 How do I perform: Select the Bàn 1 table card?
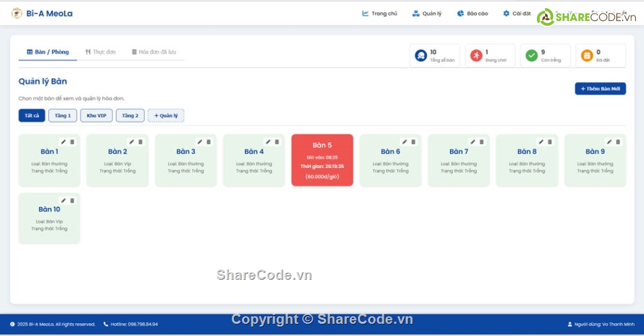coord(49,161)
